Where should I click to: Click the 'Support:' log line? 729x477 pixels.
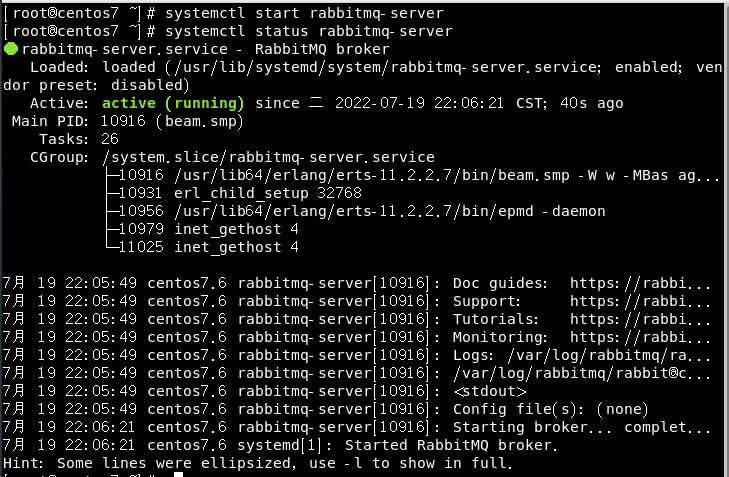[x=357, y=301]
